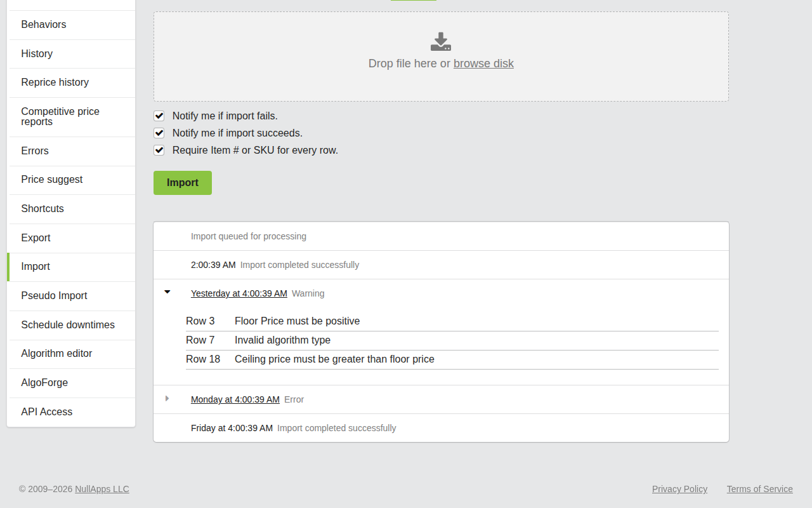Uncheck notify me if import succeeds
This screenshot has width=812, height=508.
(159, 133)
